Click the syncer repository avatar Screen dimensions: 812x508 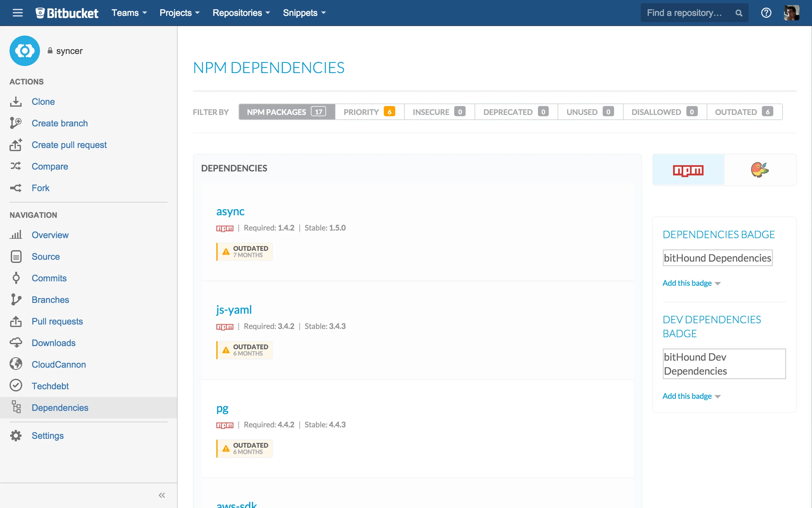24,51
